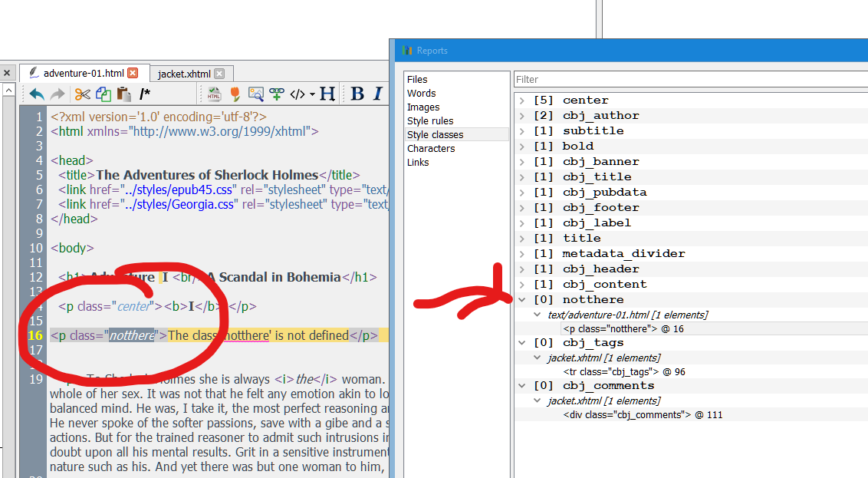Click the HTML beautify icon

tap(214, 94)
